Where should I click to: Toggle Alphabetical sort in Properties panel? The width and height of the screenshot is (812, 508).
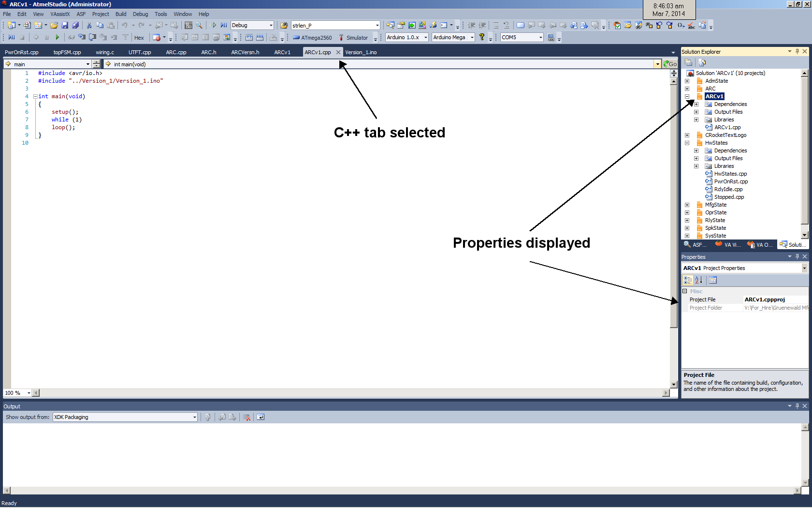point(698,280)
